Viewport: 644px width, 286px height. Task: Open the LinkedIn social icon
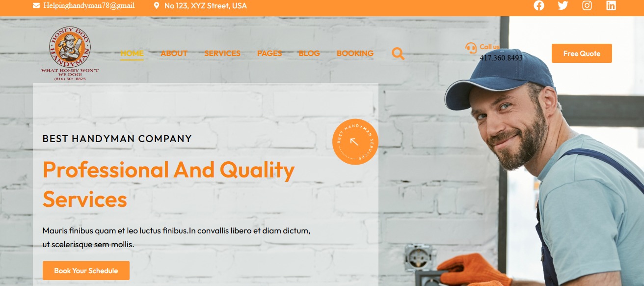click(x=611, y=5)
